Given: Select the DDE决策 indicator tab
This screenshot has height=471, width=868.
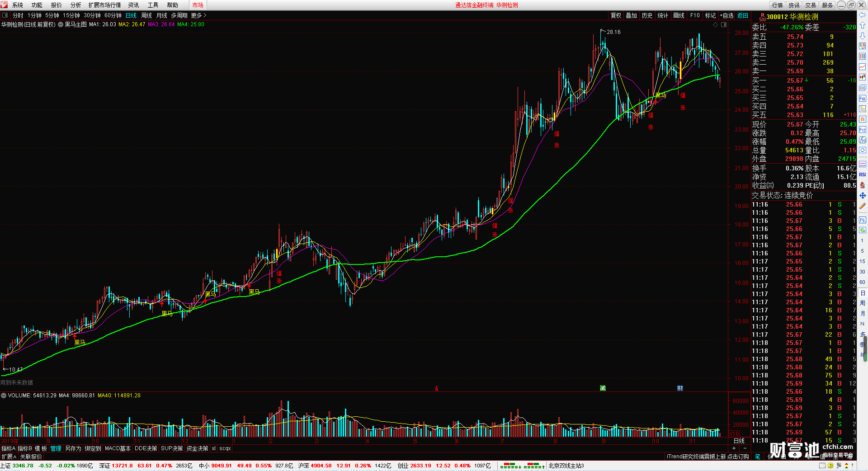Looking at the screenshot, I should (146, 448).
